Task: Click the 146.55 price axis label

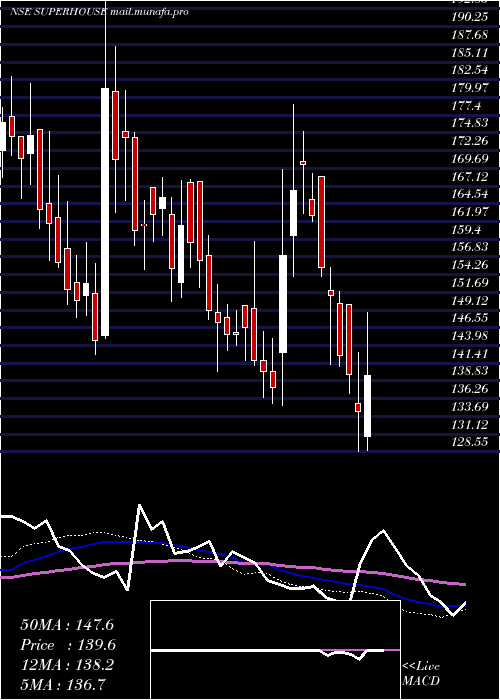Action: [x=472, y=318]
